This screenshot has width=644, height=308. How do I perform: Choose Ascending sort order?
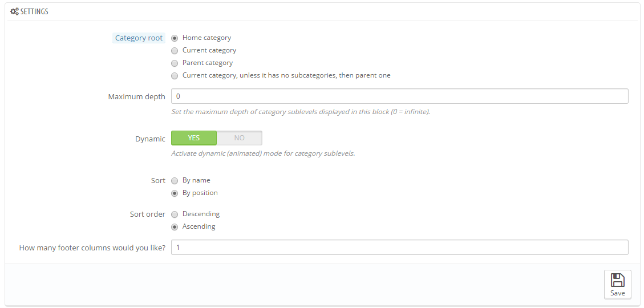pos(175,226)
